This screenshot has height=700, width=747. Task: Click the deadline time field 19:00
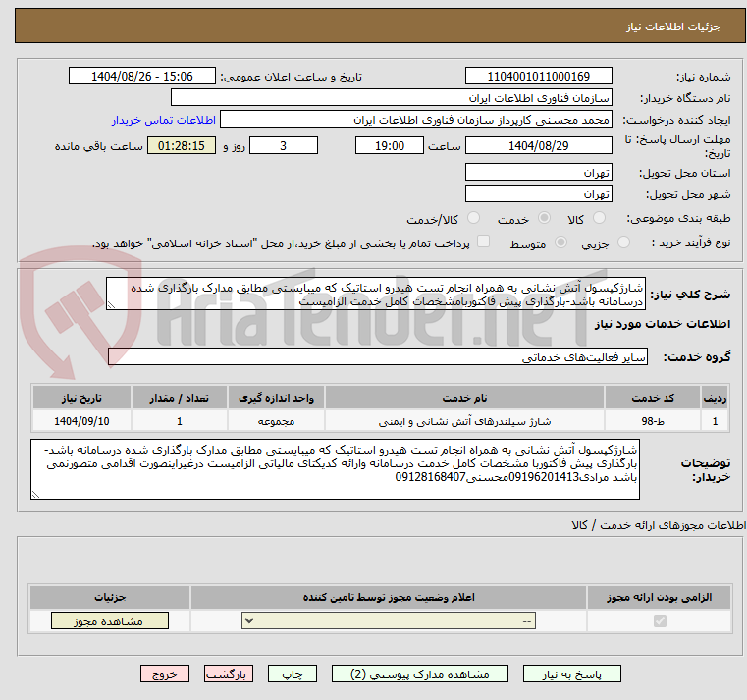390,146
